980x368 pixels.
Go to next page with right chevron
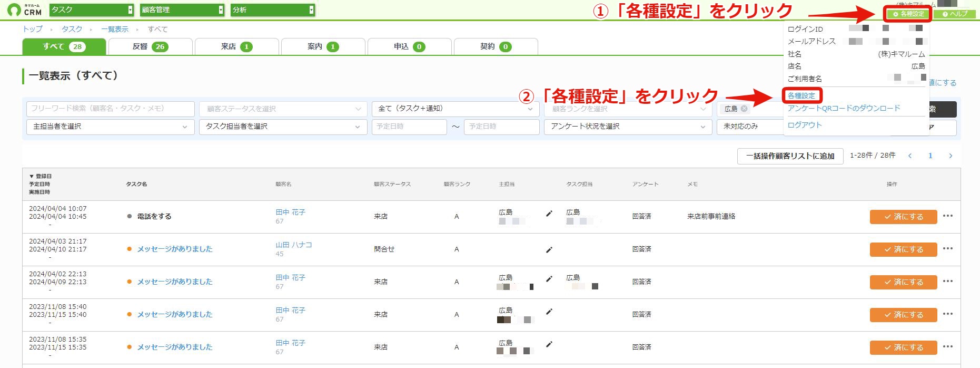951,156
